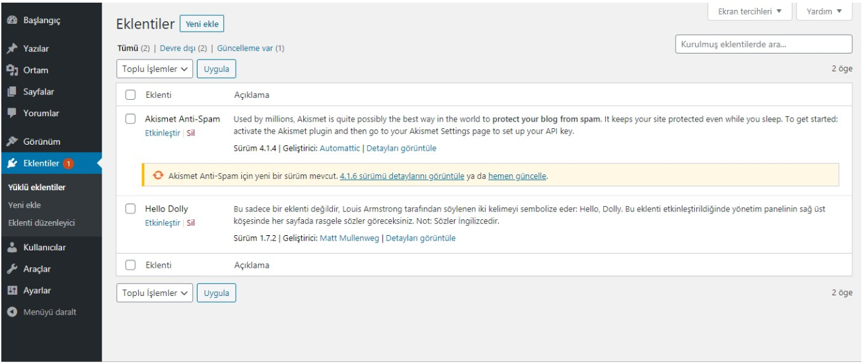Image resolution: width=868 pixels, height=364 pixels.
Task: Expand the Yardım help dropdown
Action: [824, 11]
